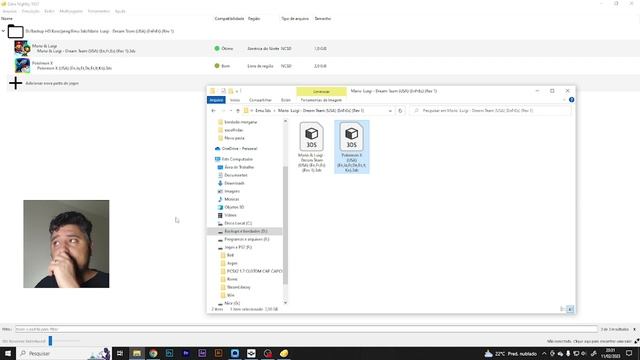
Task: Open Premiere Pro from taskbar
Action: (186, 353)
